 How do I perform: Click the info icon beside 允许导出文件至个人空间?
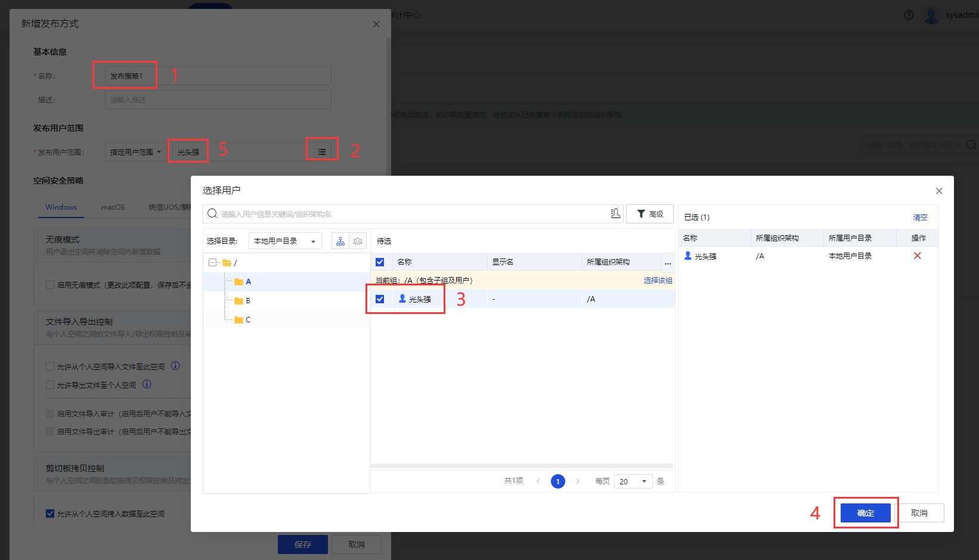pos(147,384)
